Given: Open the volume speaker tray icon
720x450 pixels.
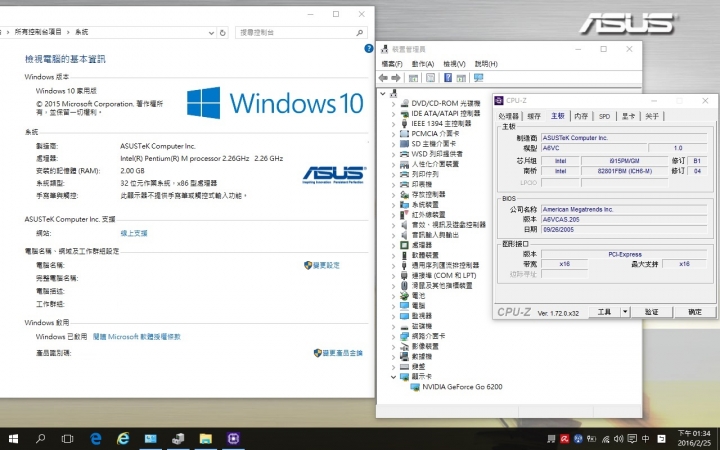Looking at the screenshot, I should 619,439.
